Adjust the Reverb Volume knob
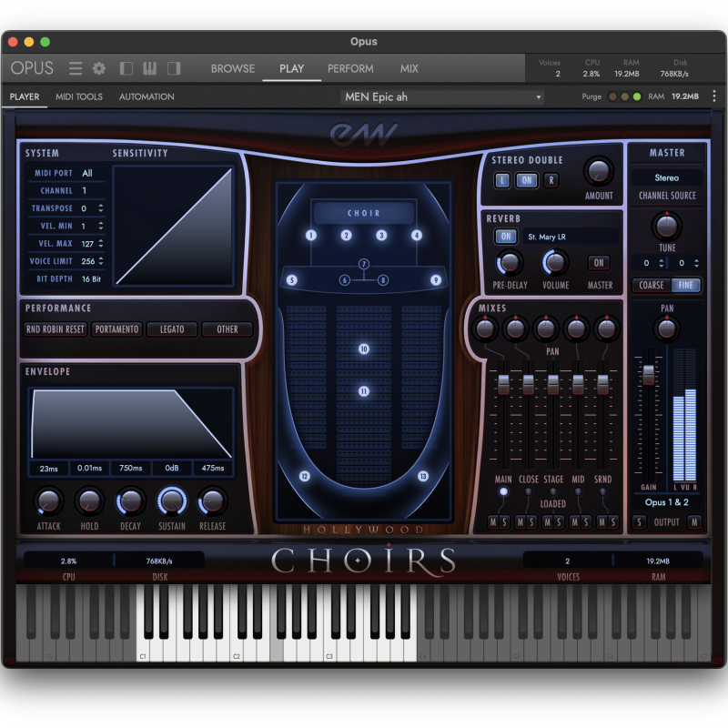 tap(555, 263)
